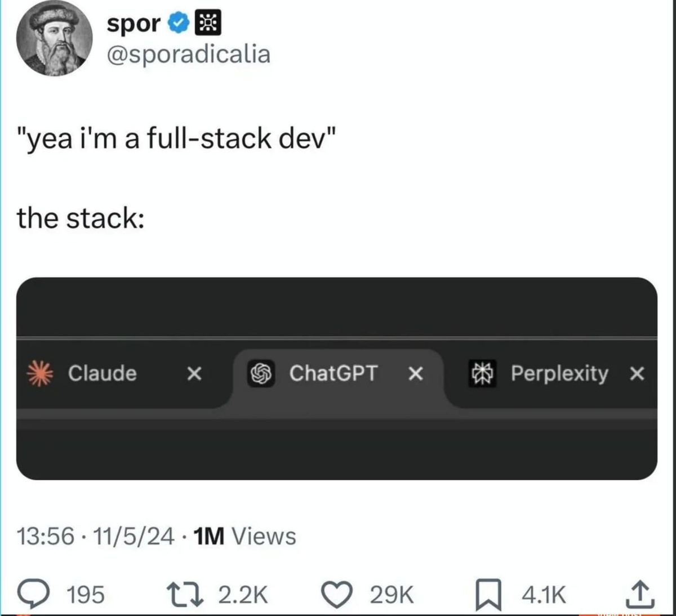Click the verified blue checkmark badge
The height and width of the screenshot is (616, 676).
(178, 23)
